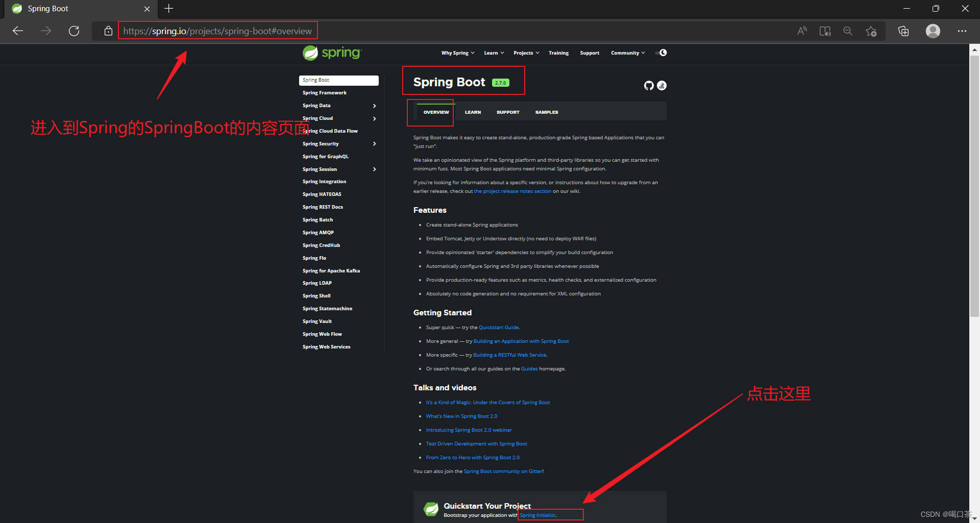Open immersive reader icon
This screenshot has height=523, width=980.
point(825,31)
